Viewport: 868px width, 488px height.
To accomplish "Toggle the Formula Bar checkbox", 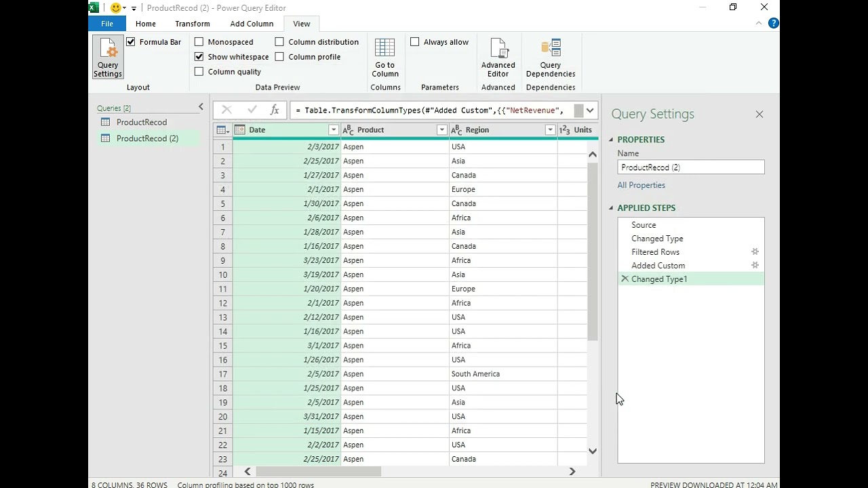I will tap(131, 42).
